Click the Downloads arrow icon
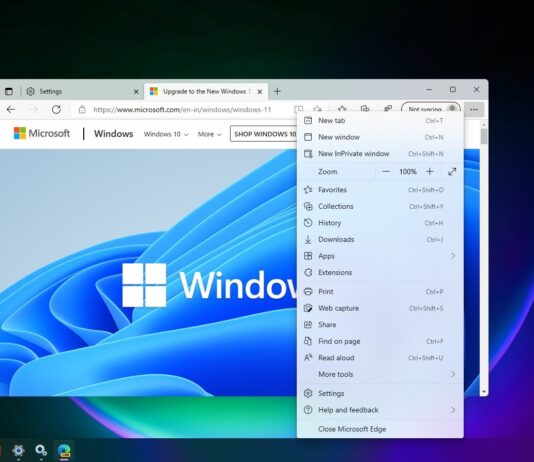 (x=308, y=239)
